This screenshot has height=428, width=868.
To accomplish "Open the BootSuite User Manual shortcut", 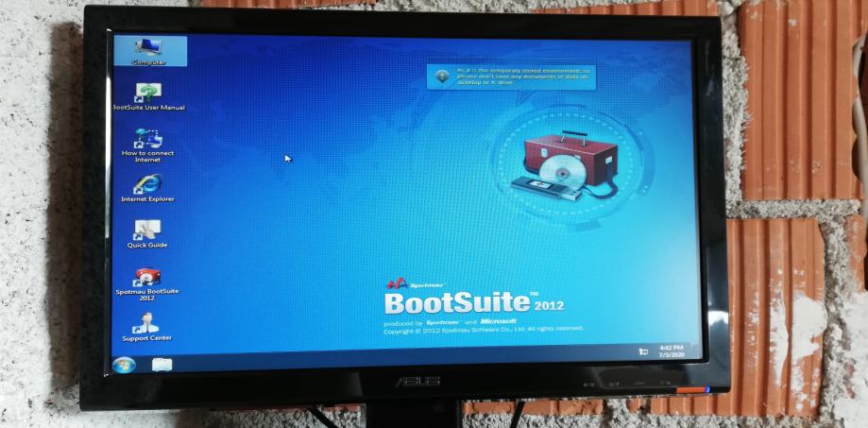I will coord(148,97).
